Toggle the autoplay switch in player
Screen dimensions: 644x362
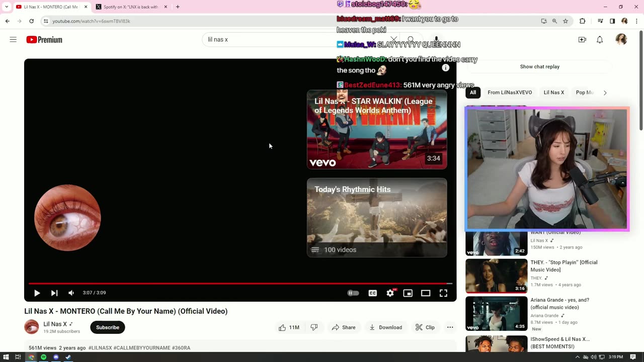353,293
